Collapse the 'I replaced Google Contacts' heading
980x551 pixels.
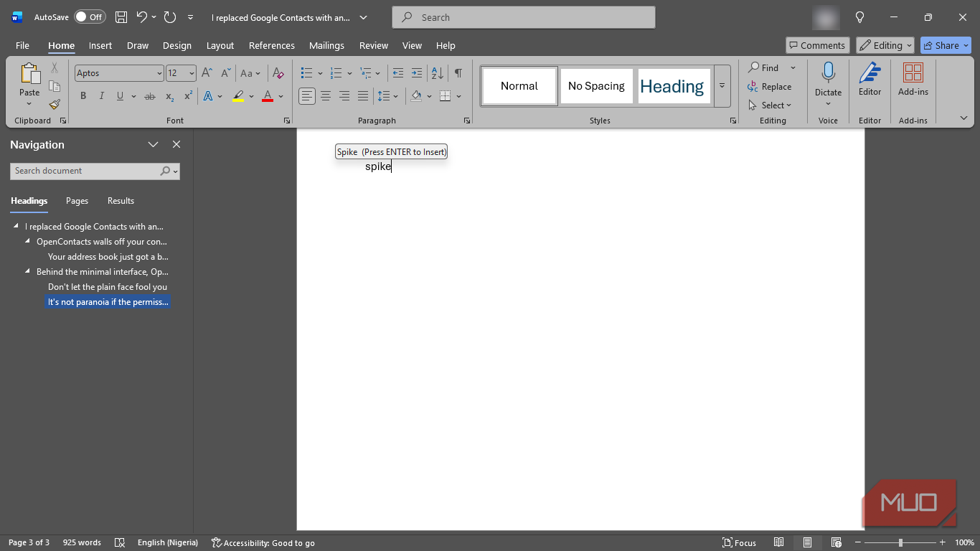16,226
